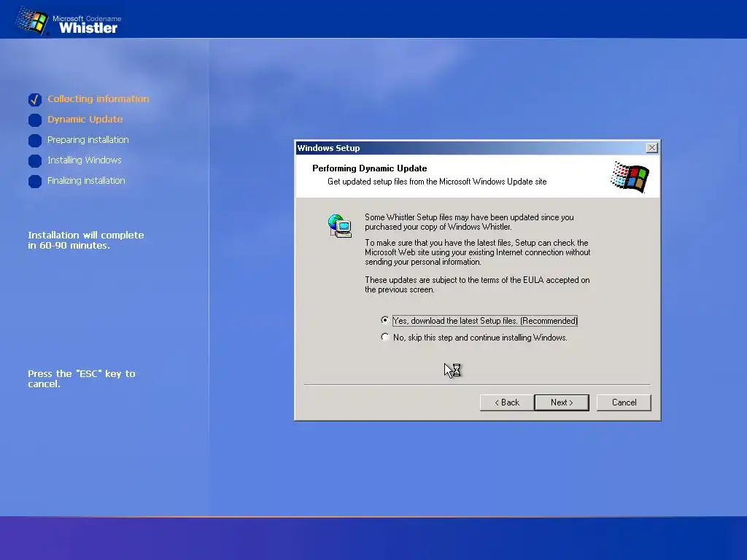Click the 'Preparing installation' step text
Viewport: 747px width, 560px height.
click(x=88, y=139)
